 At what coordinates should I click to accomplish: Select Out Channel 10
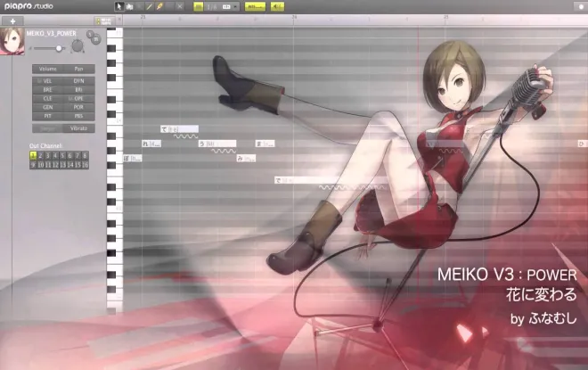[x=40, y=165]
